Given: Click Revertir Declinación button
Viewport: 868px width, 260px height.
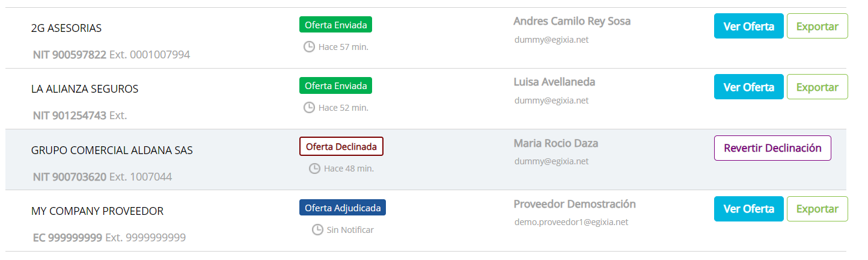Looking at the screenshot, I should (x=772, y=148).
